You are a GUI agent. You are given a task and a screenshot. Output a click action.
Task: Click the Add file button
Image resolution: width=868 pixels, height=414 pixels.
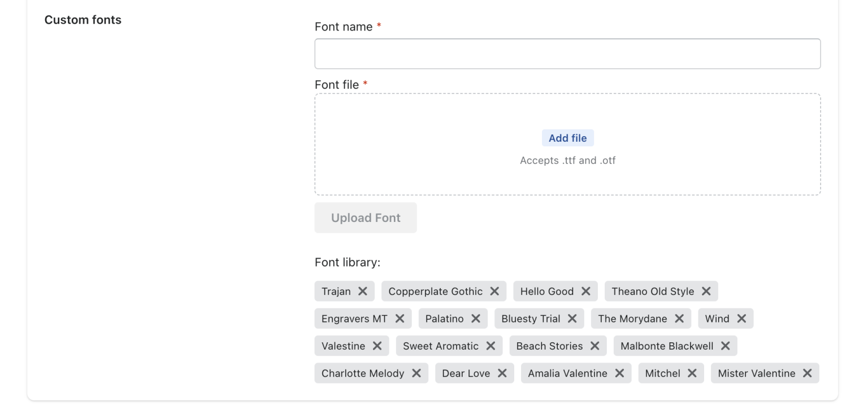tap(567, 137)
